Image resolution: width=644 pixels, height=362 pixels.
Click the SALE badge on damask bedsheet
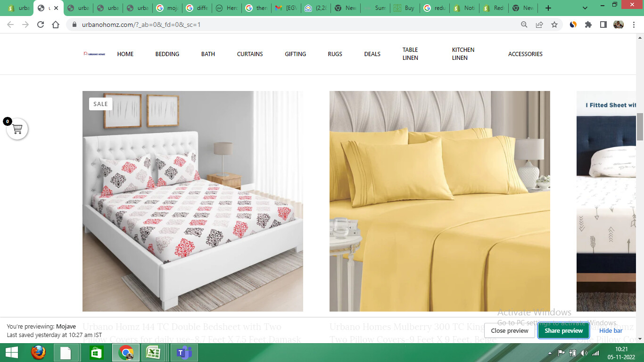coord(100,104)
